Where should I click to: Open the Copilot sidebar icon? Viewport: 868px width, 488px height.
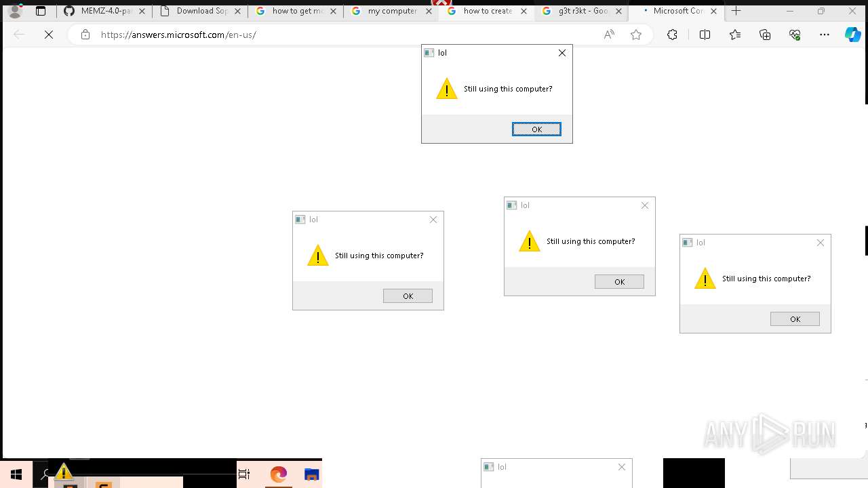pos(853,35)
